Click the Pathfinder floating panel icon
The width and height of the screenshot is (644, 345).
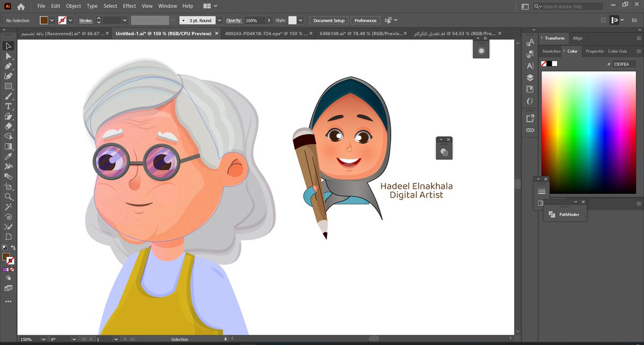click(552, 214)
